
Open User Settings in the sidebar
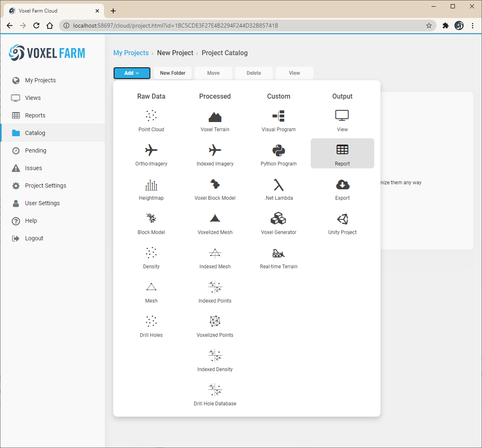pyautogui.click(x=53, y=203)
